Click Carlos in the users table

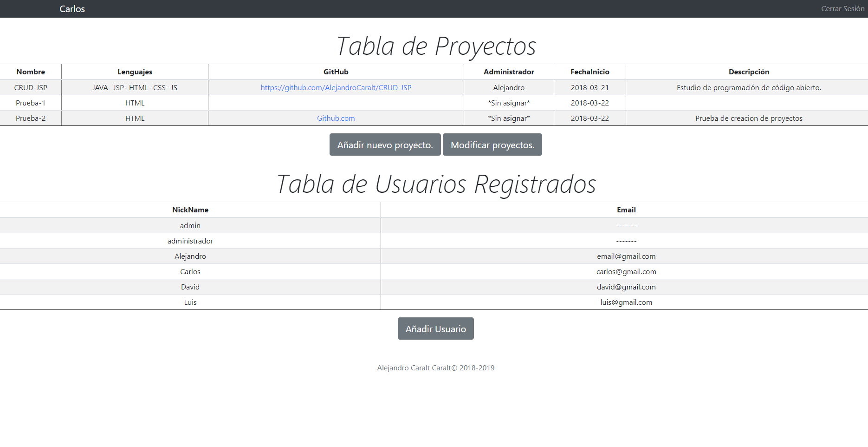190,271
